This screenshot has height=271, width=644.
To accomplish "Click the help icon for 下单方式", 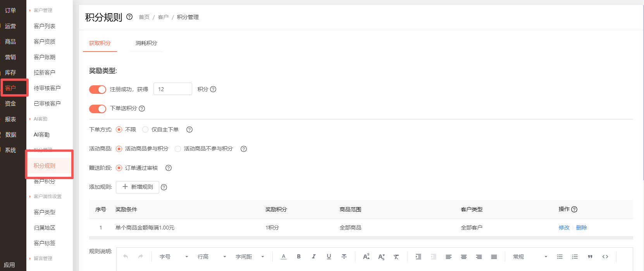I will pyautogui.click(x=189, y=129).
